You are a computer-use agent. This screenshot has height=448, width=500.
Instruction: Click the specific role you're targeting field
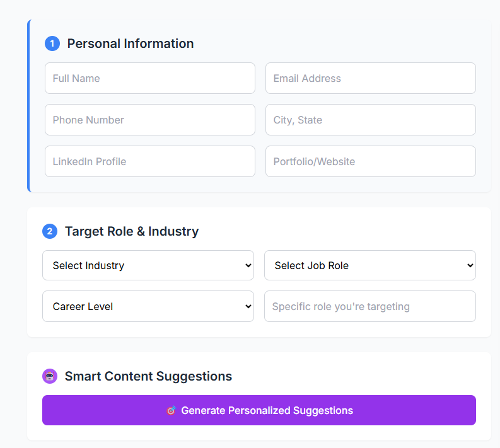[369, 306]
